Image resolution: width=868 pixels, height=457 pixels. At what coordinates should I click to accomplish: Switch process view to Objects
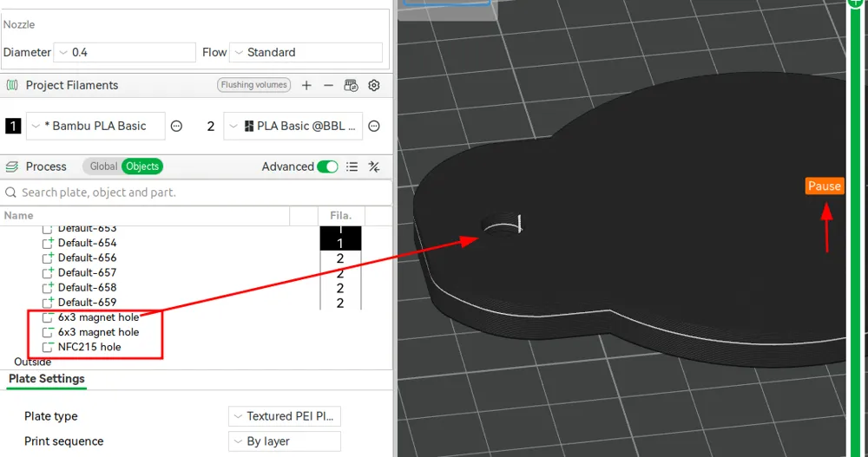pos(142,166)
